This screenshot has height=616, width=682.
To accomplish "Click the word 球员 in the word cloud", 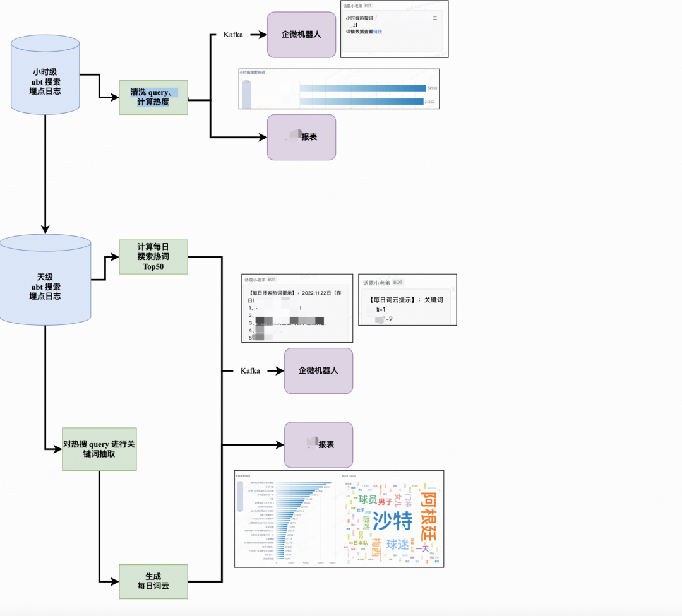I will point(368,500).
